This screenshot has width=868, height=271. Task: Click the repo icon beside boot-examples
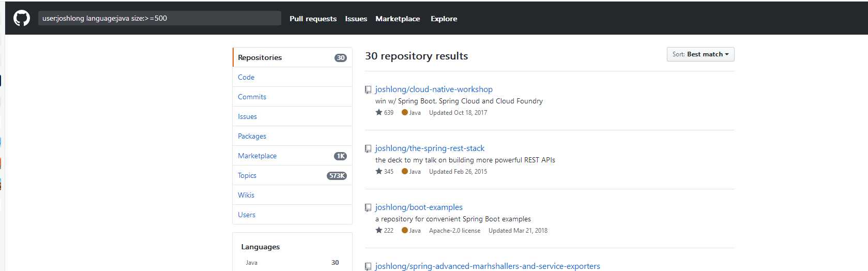tap(368, 208)
